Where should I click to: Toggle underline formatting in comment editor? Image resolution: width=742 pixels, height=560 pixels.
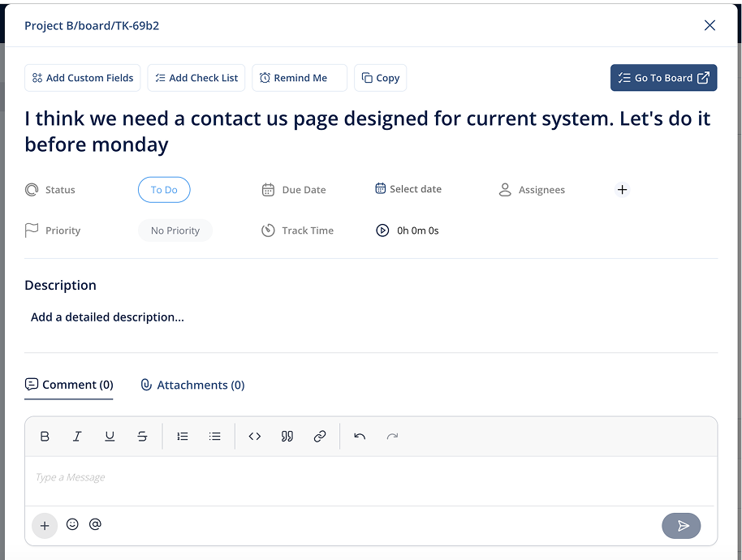tap(110, 436)
